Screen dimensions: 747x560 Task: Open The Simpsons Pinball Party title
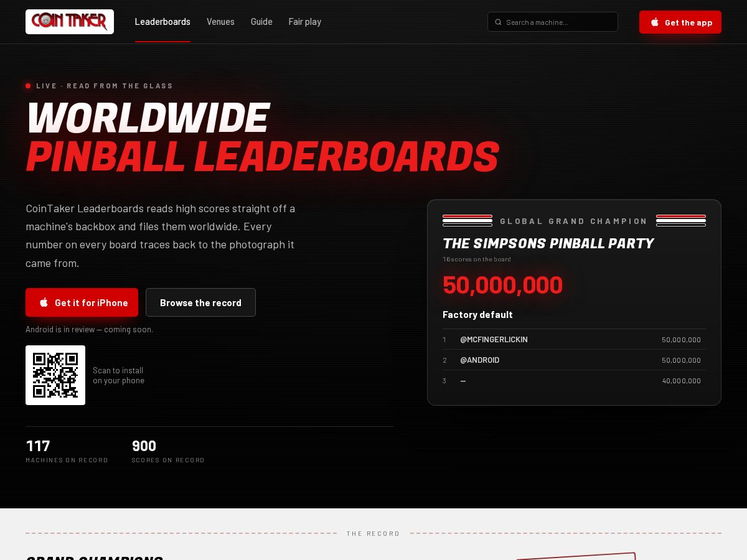548,243
